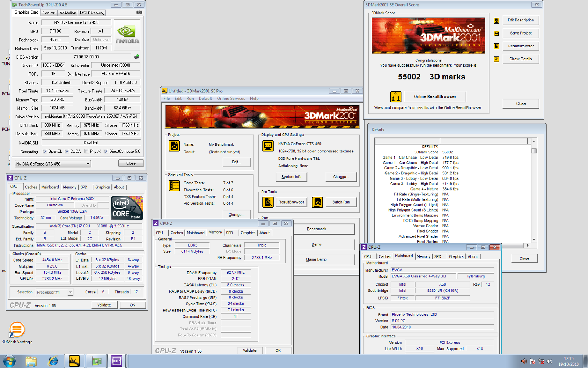Open Windows Explorer from the taskbar
588x368 pixels.
coord(31,361)
